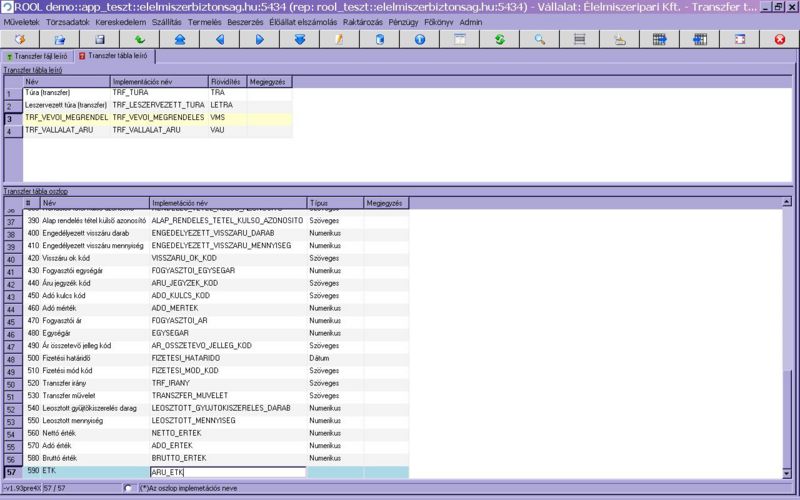
Task: Click the green undo arrow icon
Action: [x=140, y=39]
